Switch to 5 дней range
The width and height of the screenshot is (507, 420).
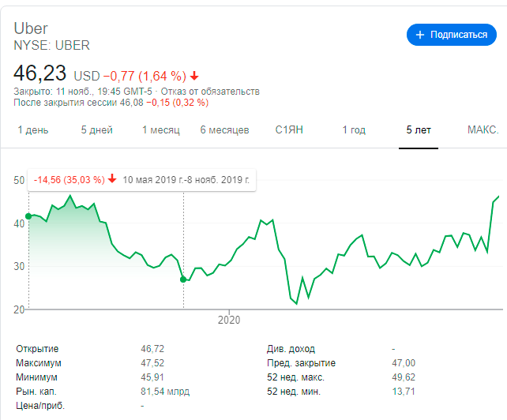pos(96,130)
